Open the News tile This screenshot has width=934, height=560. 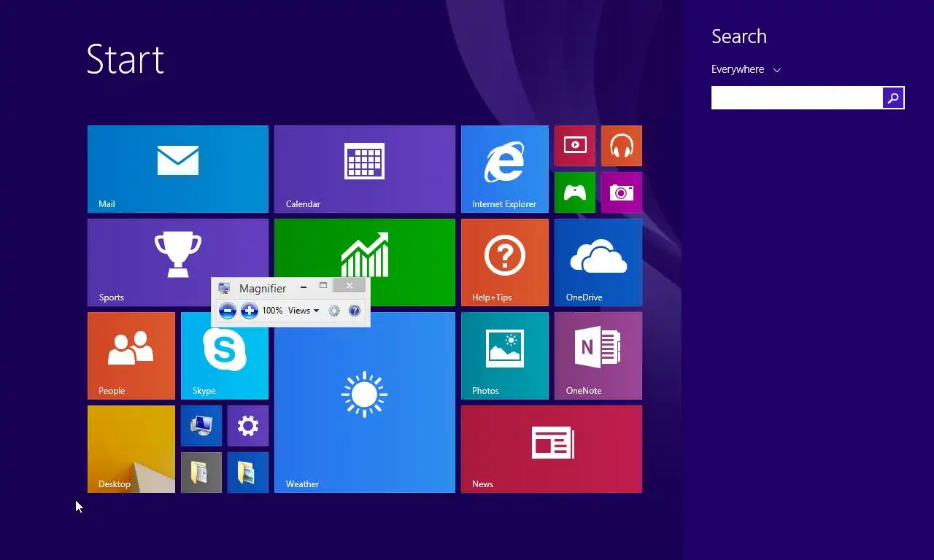pos(552,449)
